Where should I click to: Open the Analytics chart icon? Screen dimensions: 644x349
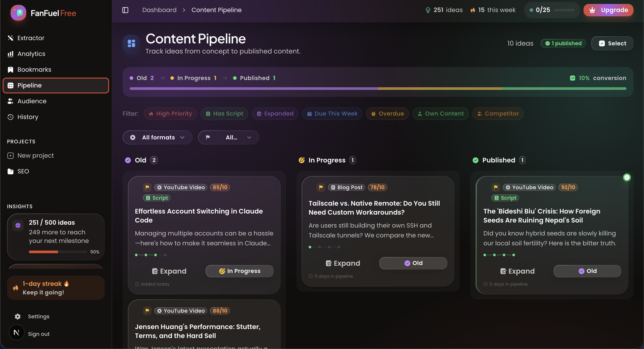(11, 54)
